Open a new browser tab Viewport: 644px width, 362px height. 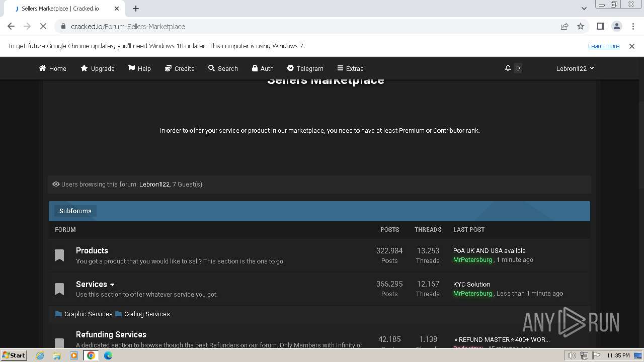pos(136,9)
